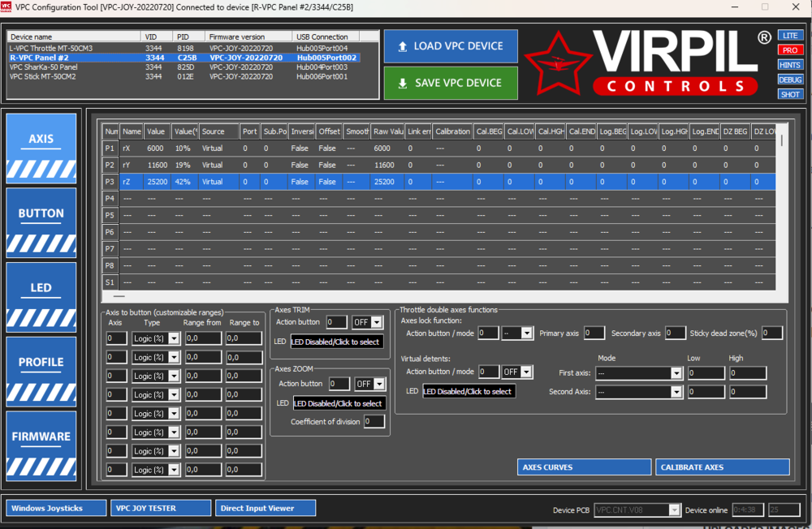812x529 pixels.
Task: Select the empty P4 axis row
Action: (438, 198)
